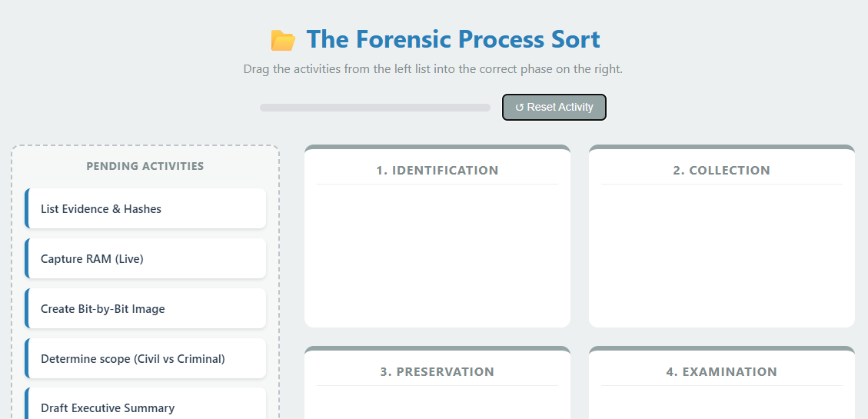Viewport: 868px width, 419px height.
Task: Click the Reset Activity button
Action: coord(554,108)
